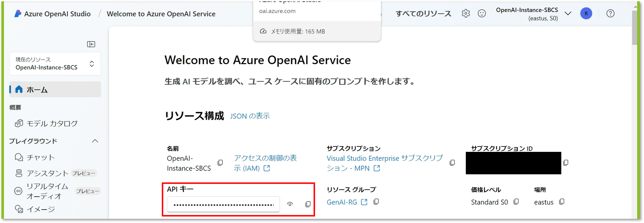Copy the subscription name
Viewport: 644px width, 223px height.
pos(452,163)
